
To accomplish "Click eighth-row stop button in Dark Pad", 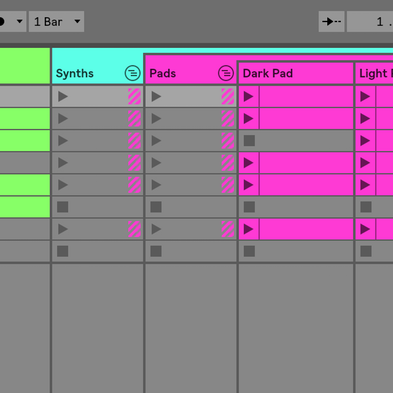I will [x=249, y=251].
